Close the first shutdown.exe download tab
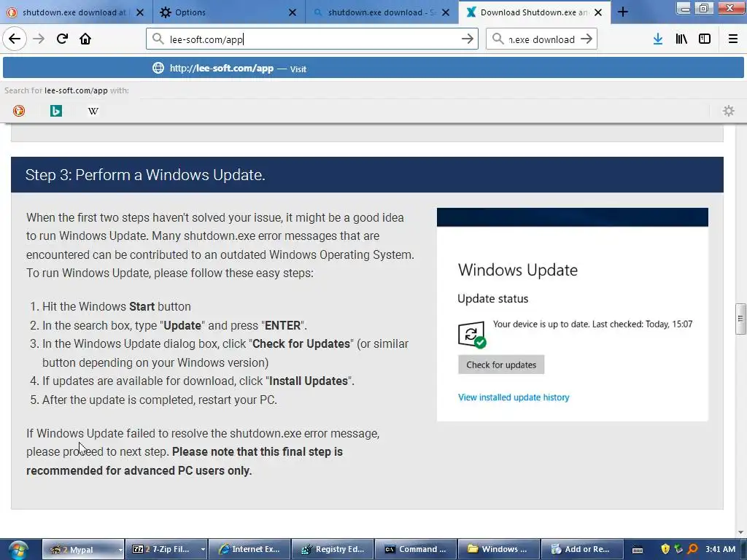 tap(140, 12)
